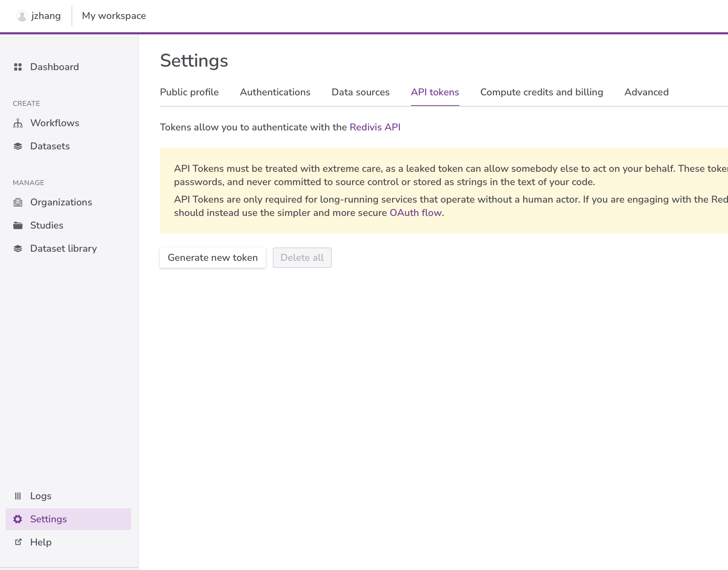
Task: Click the Studies folder icon
Action: (18, 225)
